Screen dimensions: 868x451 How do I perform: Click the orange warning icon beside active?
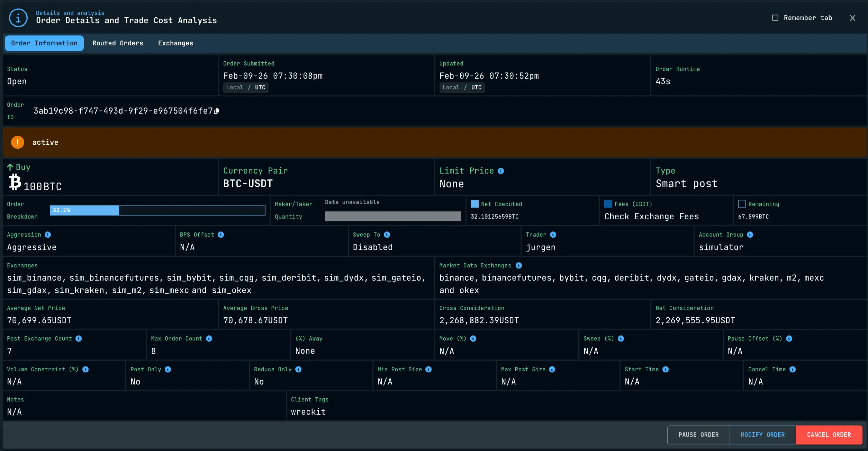(18, 142)
